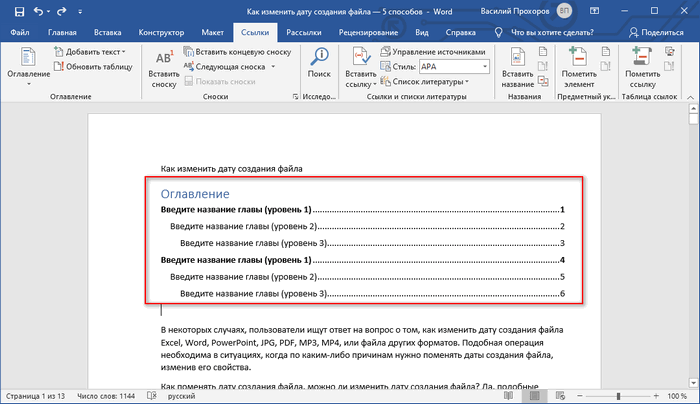700x404 pixels.
Task: Go to Следующая сноска
Action: click(x=225, y=67)
